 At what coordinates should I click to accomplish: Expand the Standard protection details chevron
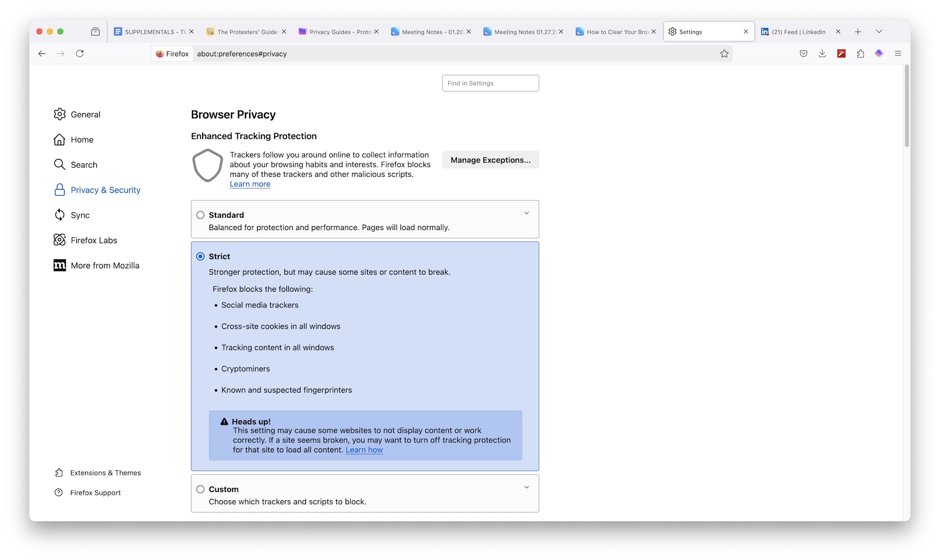click(526, 213)
